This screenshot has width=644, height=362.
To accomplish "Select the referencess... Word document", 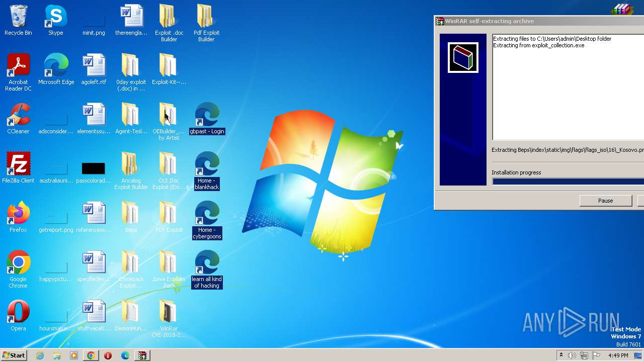I will [x=94, y=218].
